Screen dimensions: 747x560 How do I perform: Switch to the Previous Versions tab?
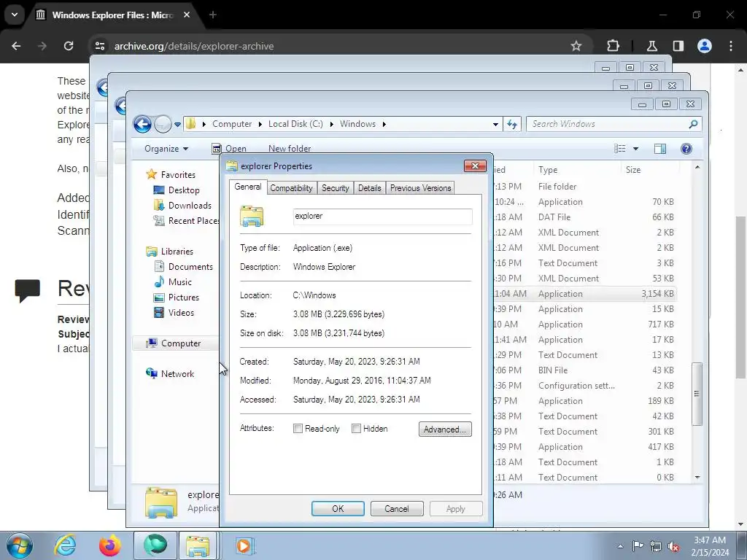pyautogui.click(x=420, y=188)
